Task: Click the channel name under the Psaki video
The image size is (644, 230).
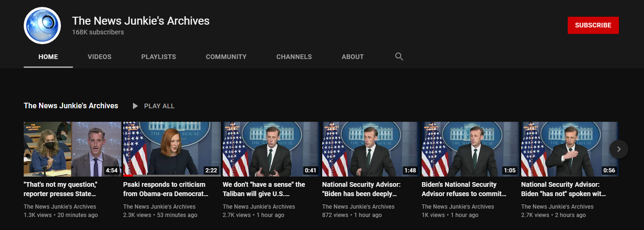Action: tap(159, 207)
